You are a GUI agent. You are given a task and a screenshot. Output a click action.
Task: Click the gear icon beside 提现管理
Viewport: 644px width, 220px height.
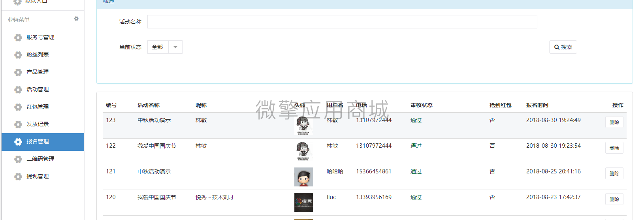18,177
